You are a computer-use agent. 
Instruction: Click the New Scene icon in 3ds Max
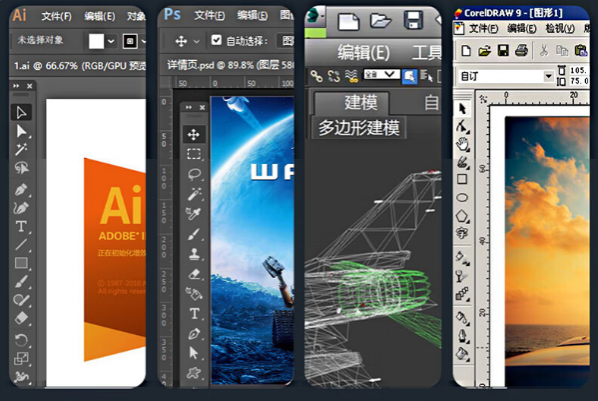coord(349,21)
